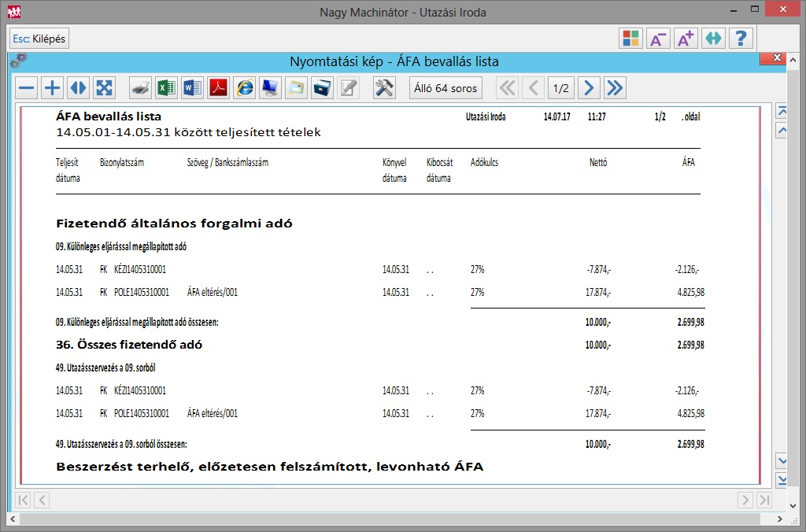Click the Szöveg / Bankszámlaszám column header
Screen dimensions: 806x532
click(227, 162)
